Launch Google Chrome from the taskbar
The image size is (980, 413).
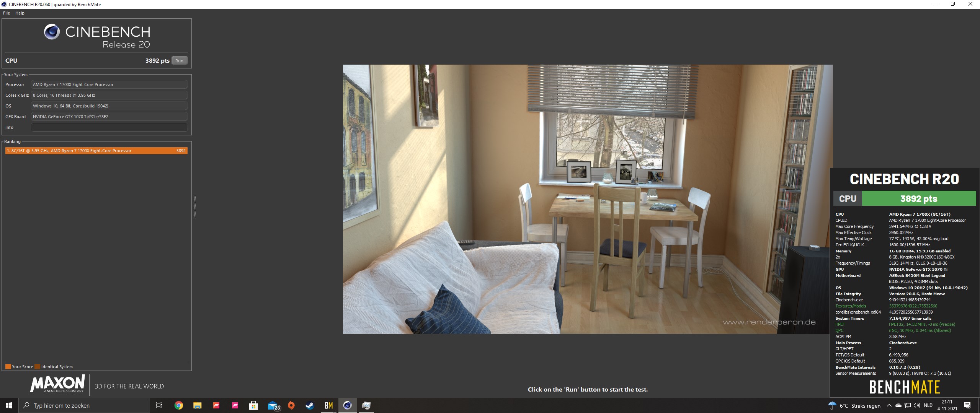[x=178, y=405]
